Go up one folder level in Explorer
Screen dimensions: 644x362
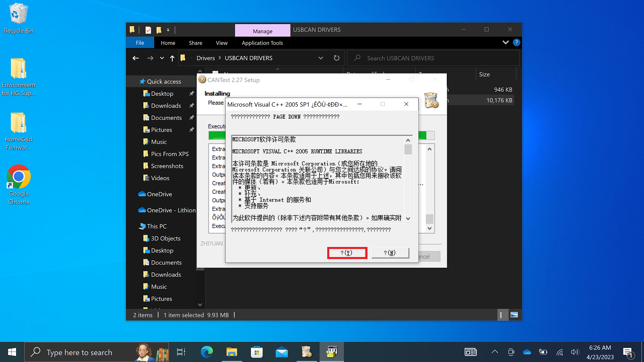click(x=172, y=58)
